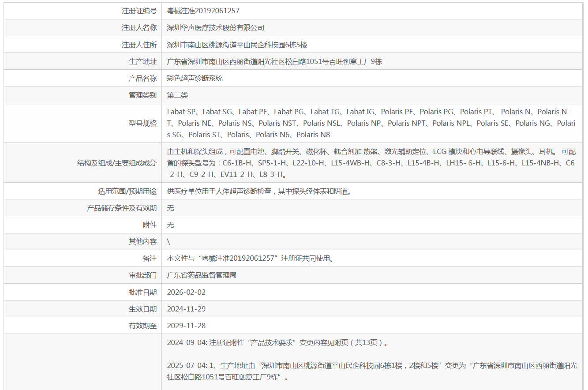
Task: Click the 型号规格 label
Action: 142,123
